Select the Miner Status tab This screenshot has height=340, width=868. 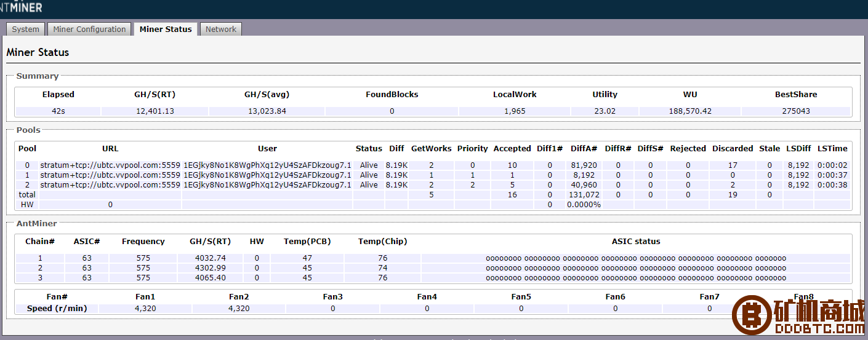[166, 29]
